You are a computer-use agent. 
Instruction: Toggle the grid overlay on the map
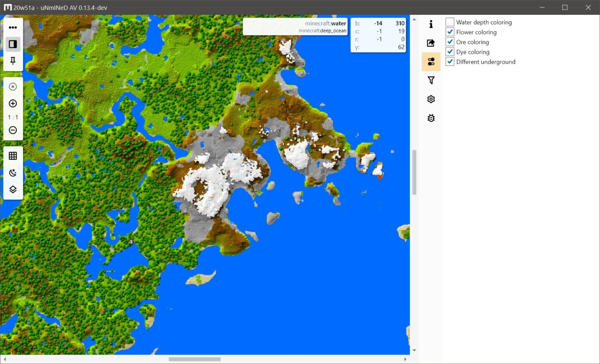pyautogui.click(x=13, y=155)
